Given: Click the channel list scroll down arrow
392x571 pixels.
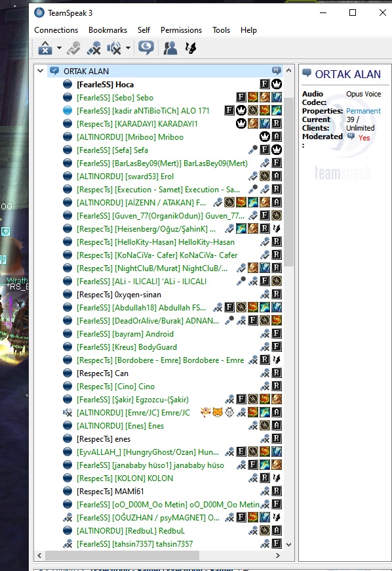Looking at the screenshot, I should click(x=288, y=545).
